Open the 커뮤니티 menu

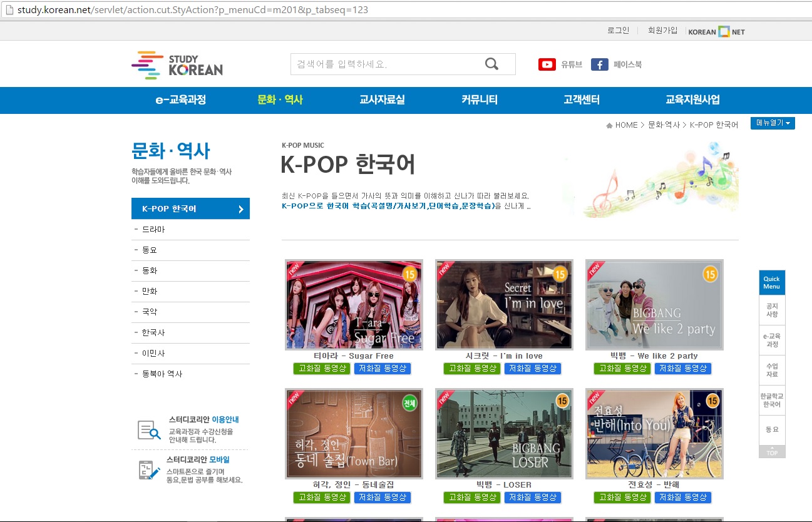point(480,100)
